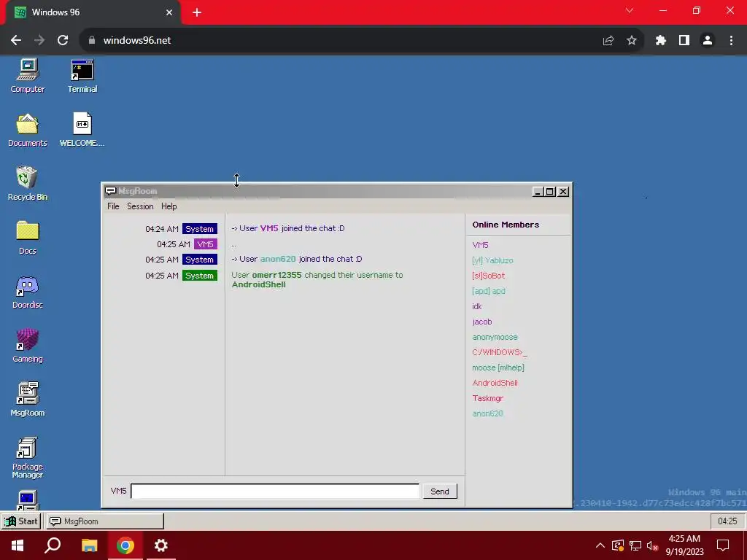Open the Terminal desktop shortcut

(x=82, y=76)
